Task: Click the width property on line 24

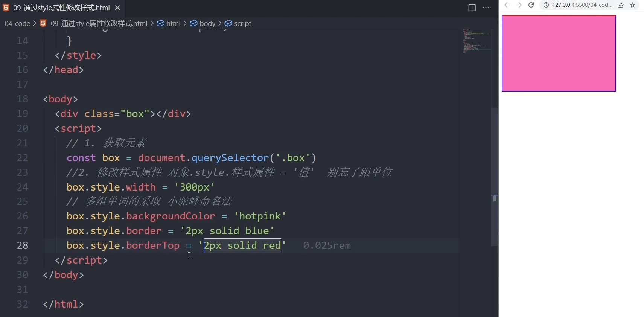Action: (x=141, y=187)
